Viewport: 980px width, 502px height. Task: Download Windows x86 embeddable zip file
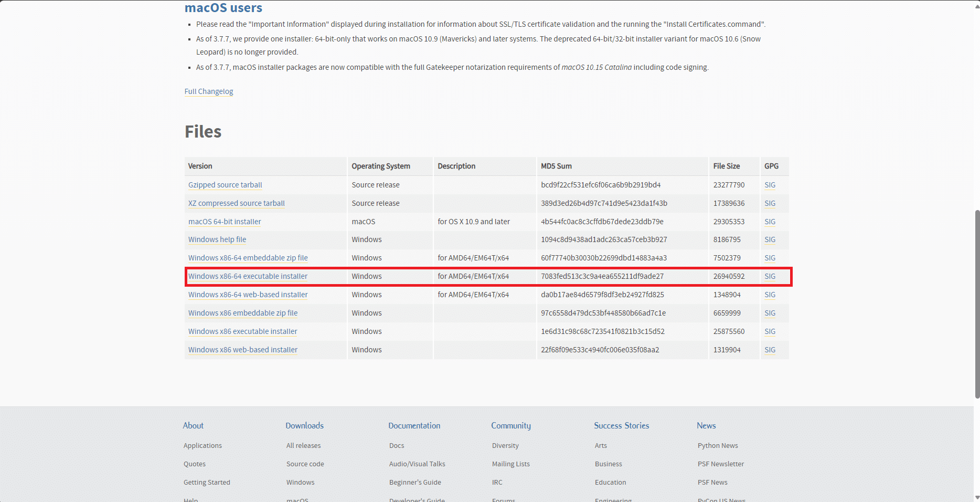pyautogui.click(x=243, y=313)
